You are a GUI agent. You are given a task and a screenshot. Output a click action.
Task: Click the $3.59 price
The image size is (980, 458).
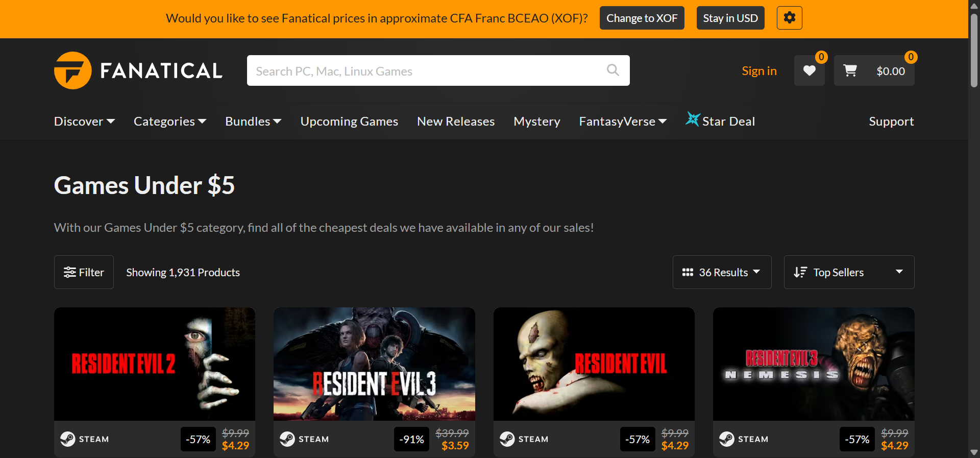455,446
